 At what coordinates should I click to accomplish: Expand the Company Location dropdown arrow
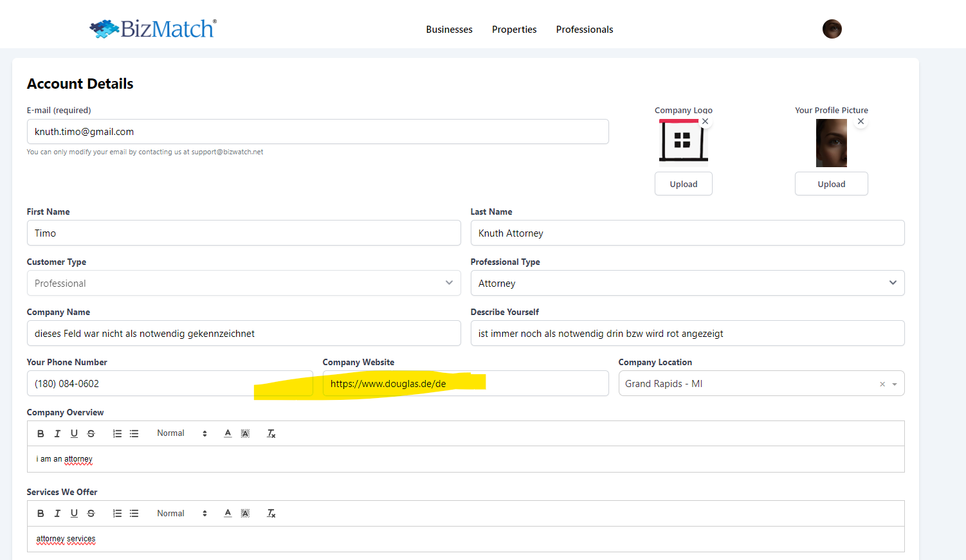coord(895,384)
